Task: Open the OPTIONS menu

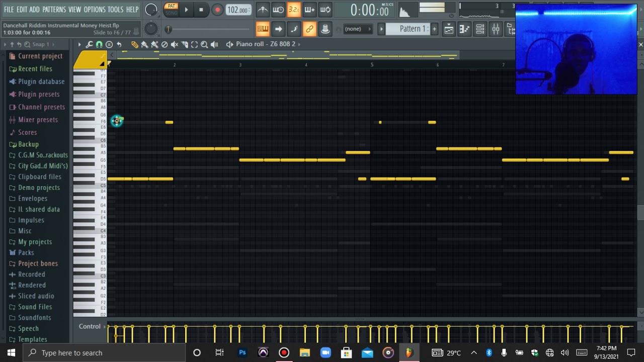Action: (94, 10)
